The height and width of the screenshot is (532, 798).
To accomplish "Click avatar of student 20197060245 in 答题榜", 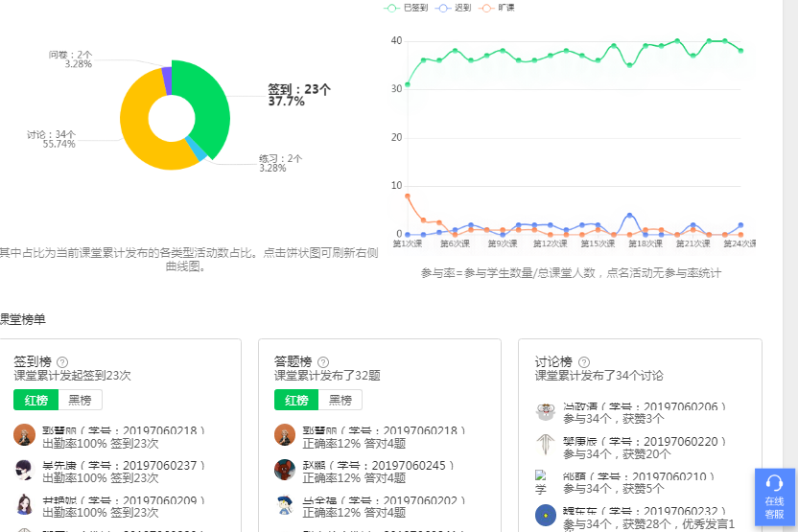I will [x=285, y=470].
